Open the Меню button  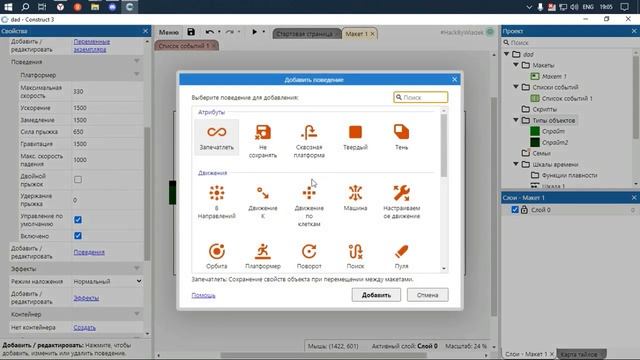pyautogui.click(x=169, y=32)
